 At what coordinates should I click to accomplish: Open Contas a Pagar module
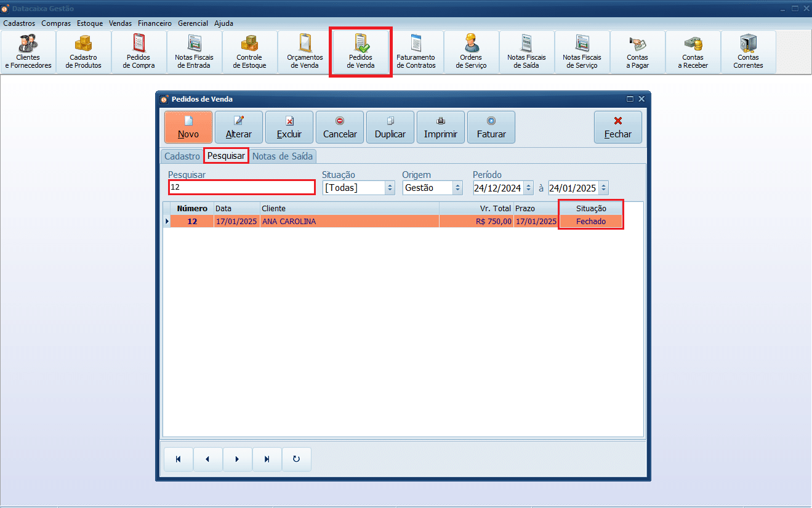637,52
